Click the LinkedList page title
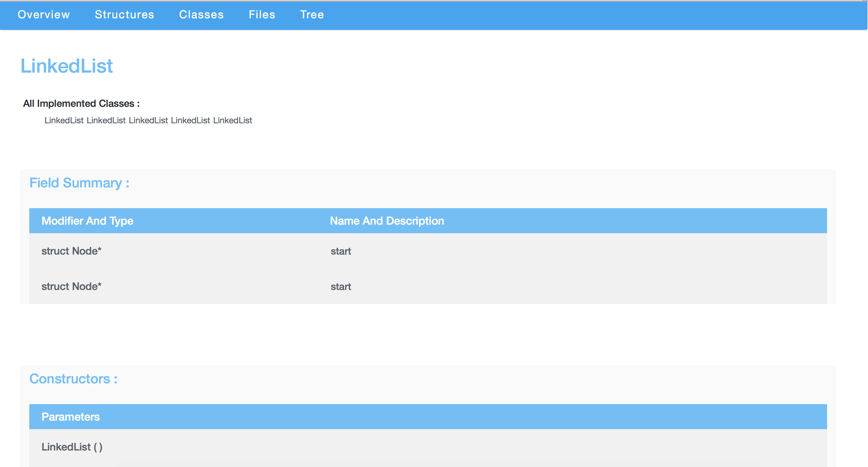The height and width of the screenshot is (467, 868). (x=67, y=66)
